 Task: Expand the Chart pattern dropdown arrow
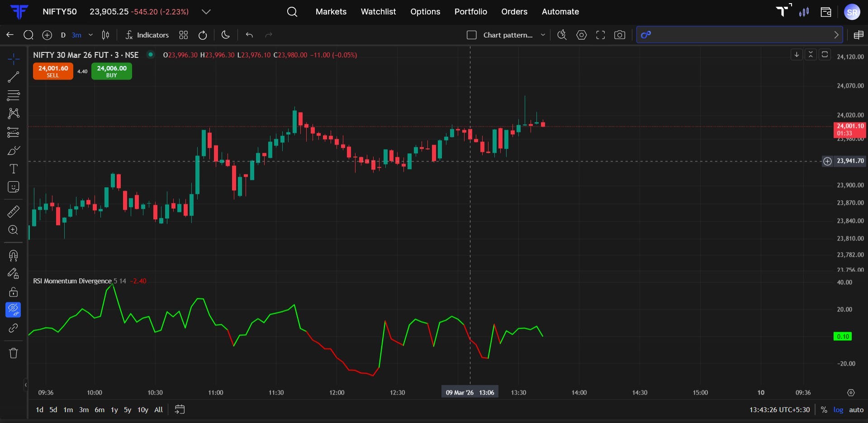tap(543, 35)
